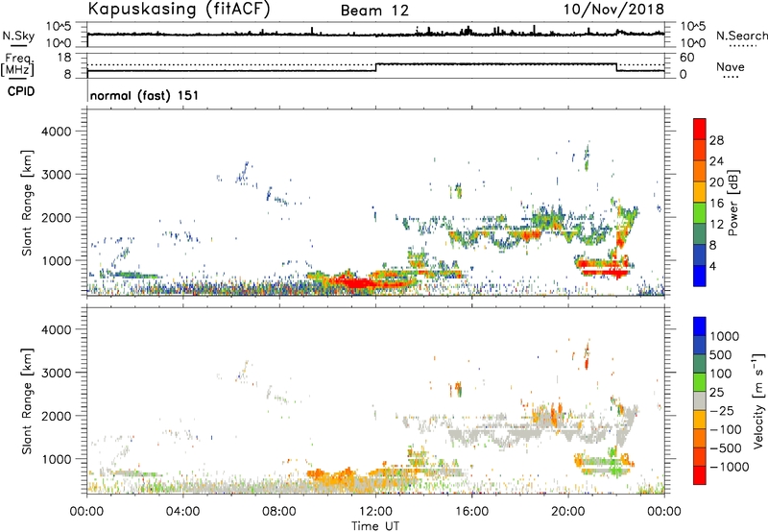This screenshot has height=532, width=768.
Task: Click the -25 value on velocity colorbar
Action: point(721,411)
